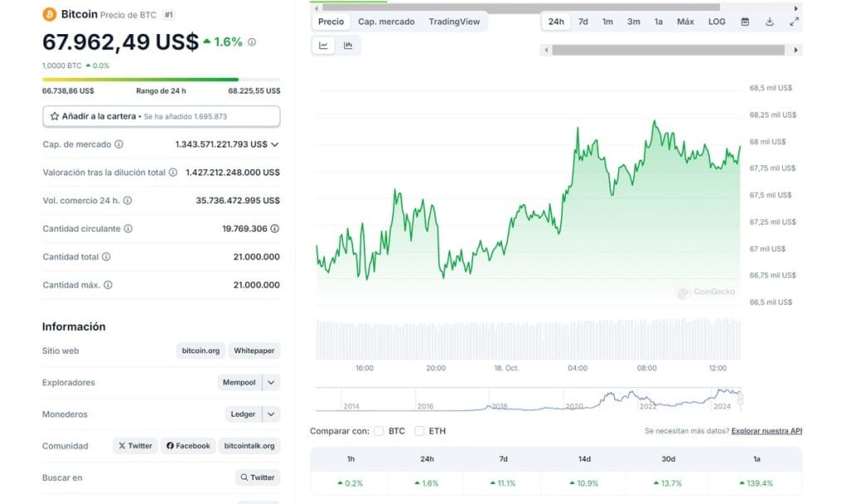The height and width of the screenshot is (504, 851).
Task: Show info for Cantidad total
Action: (x=106, y=257)
